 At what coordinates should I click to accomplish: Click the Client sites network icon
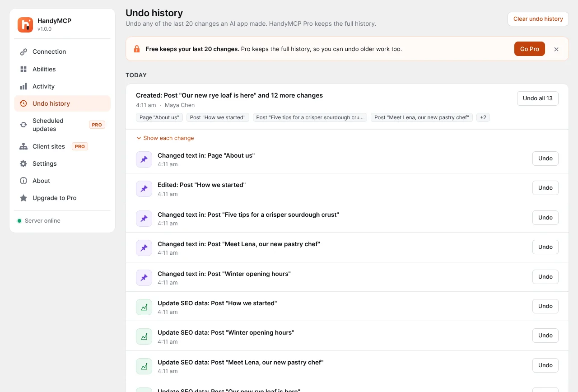click(x=23, y=146)
